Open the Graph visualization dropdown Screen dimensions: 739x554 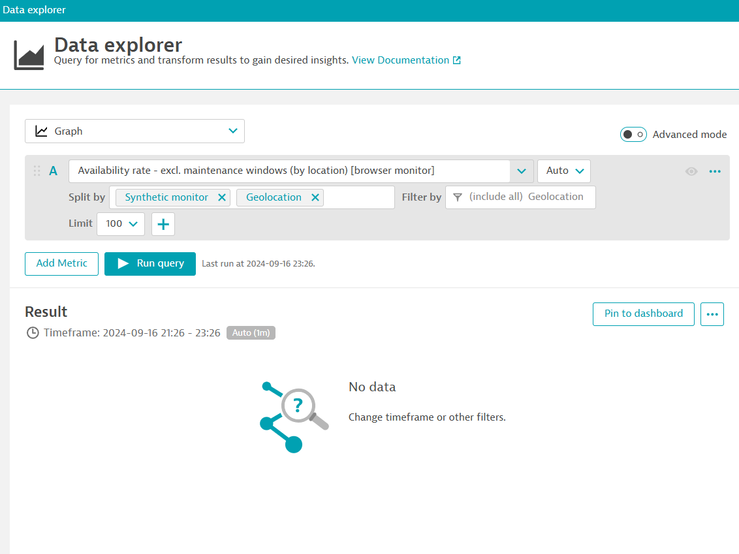point(134,131)
